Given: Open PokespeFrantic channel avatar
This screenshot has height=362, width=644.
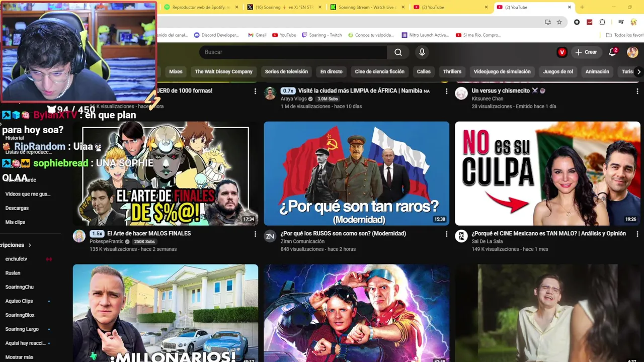Looking at the screenshot, I should click(79, 236).
